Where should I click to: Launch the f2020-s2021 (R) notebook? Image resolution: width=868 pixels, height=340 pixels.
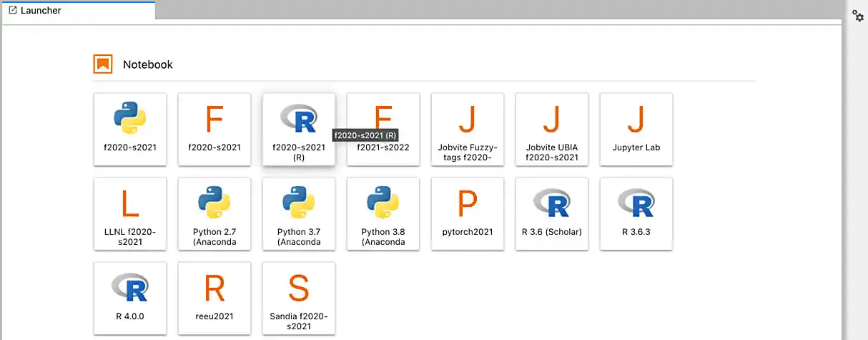click(x=299, y=129)
